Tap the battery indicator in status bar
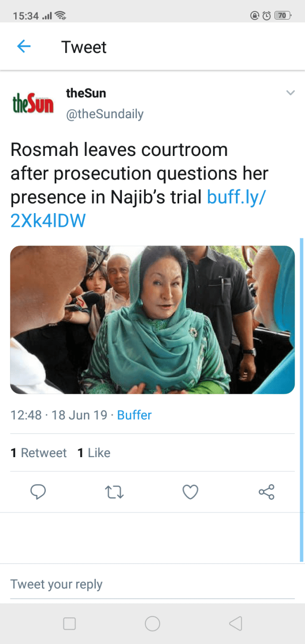305x644 pixels. coord(283,16)
